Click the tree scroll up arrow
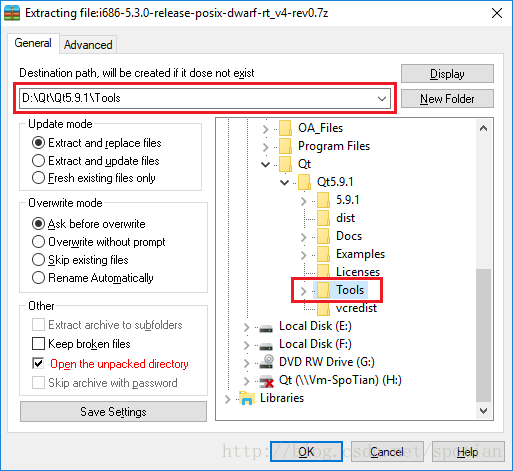Viewport: 513px width, 471px height. 483,128
